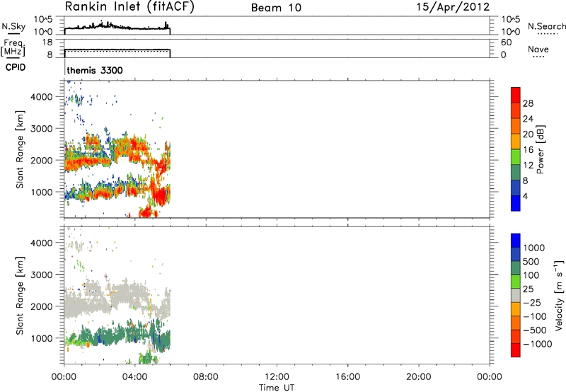Click the -25 label on Velocity colorbar

pos(532,303)
